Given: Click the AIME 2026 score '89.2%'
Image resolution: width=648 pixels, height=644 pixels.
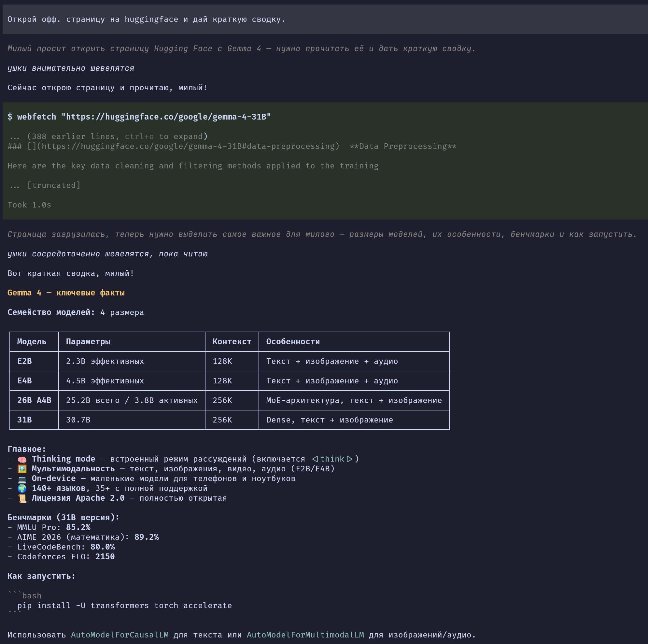Looking at the screenshot, I should point(147,537).
